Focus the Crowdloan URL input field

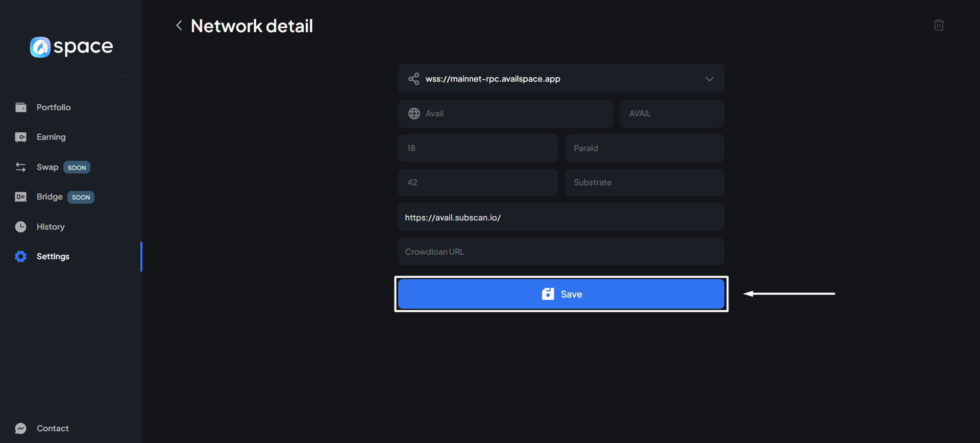coord(560,252)
